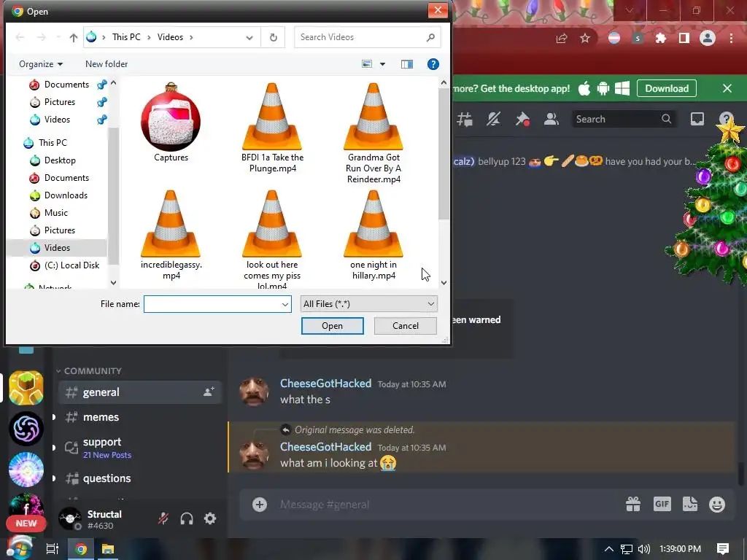Screen dimensions: 747x560
Task: Toggle Discord member list
Action: 551,119
